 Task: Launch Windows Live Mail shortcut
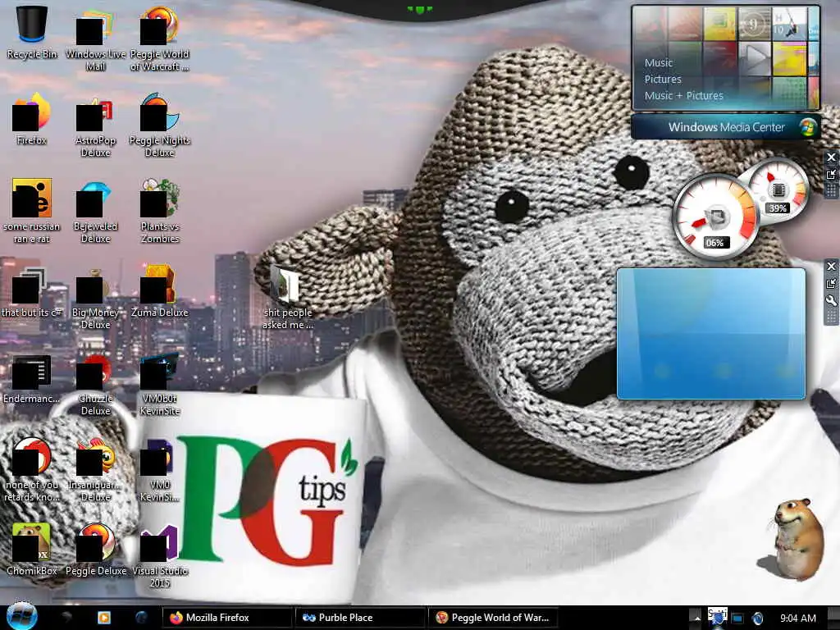(95, 39)
